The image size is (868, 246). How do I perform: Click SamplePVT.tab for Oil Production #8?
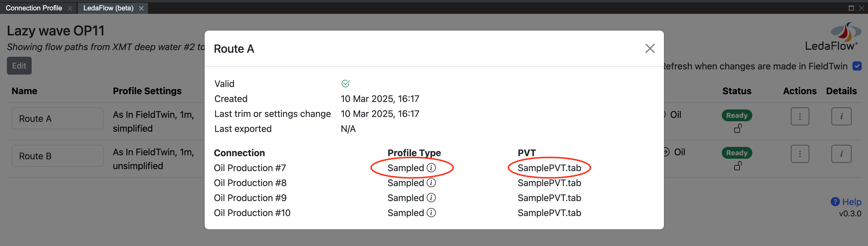coord(549,183)
